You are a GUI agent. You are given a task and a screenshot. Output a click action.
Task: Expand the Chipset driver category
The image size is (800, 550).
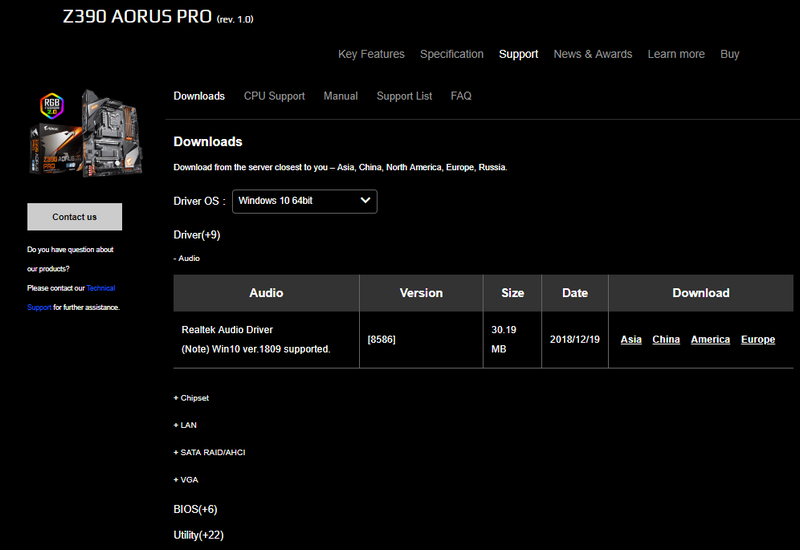pyautogui.click(x=191, y=398)
